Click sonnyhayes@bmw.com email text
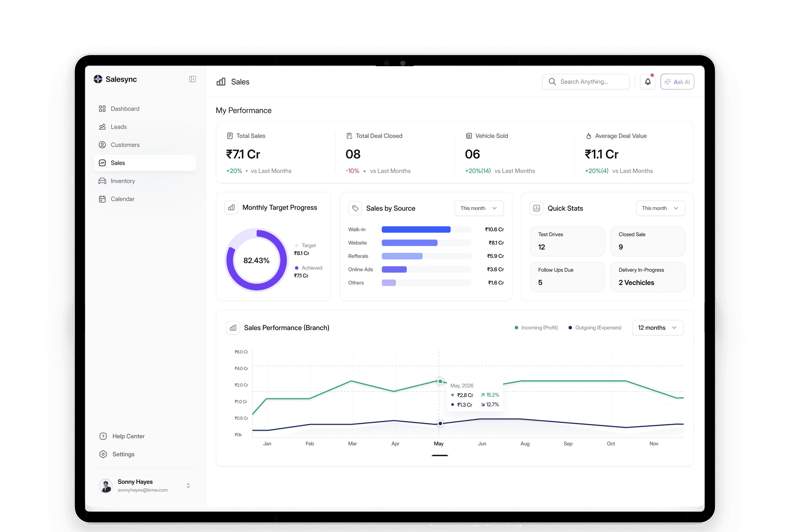 pyautogui.click(x=143, y=490)
